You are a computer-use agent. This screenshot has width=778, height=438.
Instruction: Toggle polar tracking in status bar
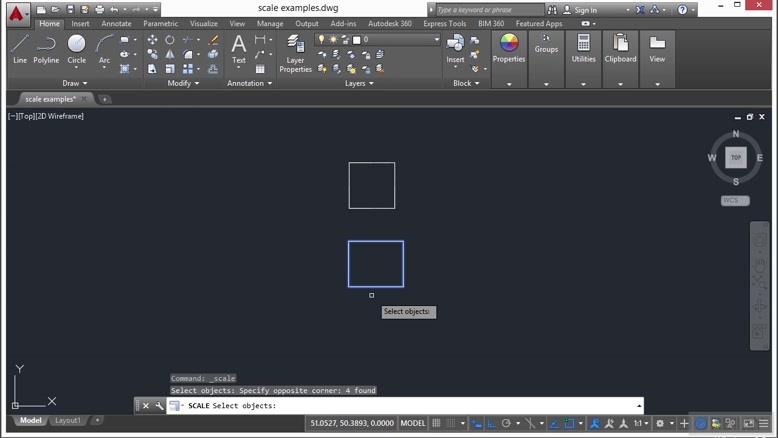(506, 423)
